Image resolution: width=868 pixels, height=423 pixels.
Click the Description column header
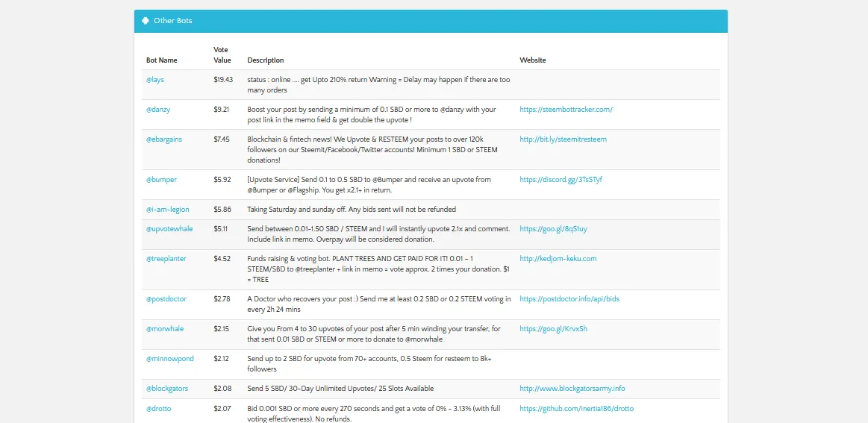point(266,60)
